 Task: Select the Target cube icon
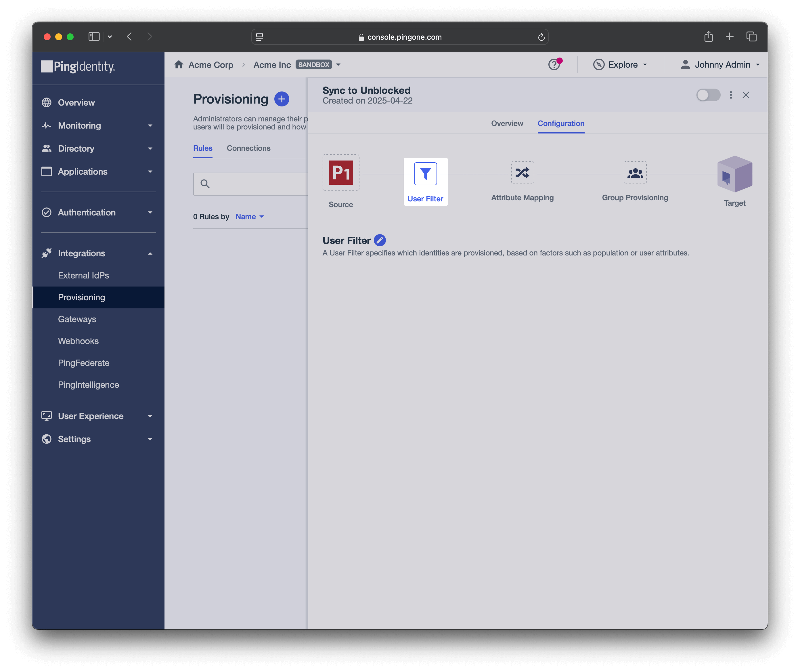click(x=734, y=174)
